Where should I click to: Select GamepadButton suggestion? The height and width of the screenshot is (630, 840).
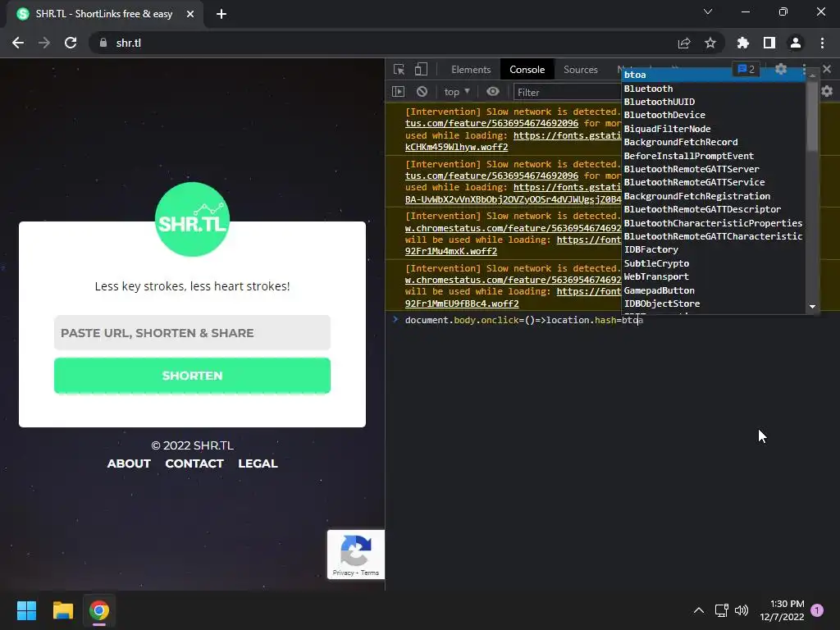tap(713, 290)
